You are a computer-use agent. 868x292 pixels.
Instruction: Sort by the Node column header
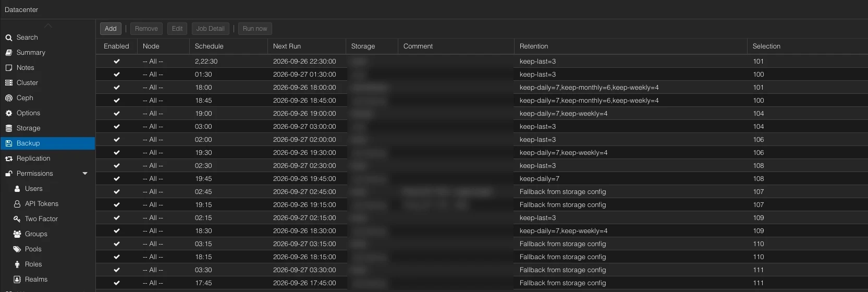163,46
